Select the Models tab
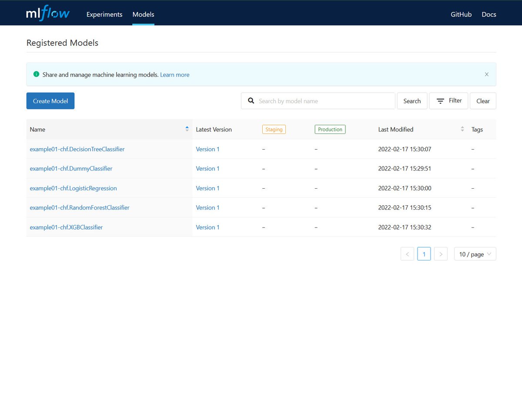522x420 pixels. pos(143,14)
